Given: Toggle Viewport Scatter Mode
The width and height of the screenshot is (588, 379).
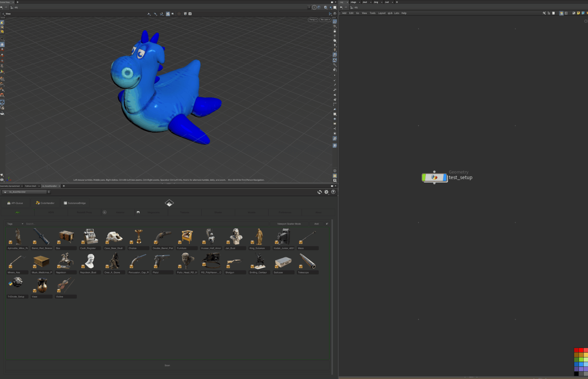Looking at the screenshot, I should (x=289, y=224).
